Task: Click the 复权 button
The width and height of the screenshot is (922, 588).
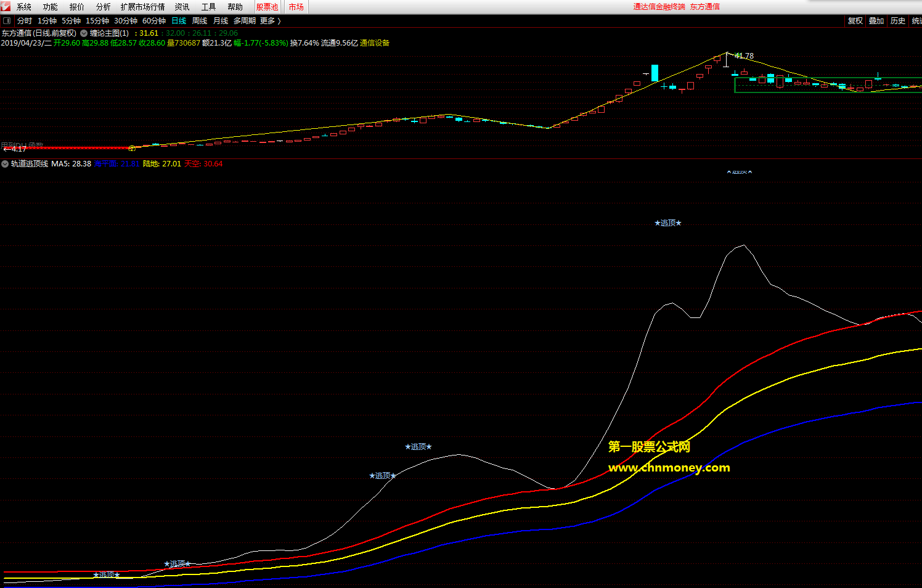Action: 855,21
